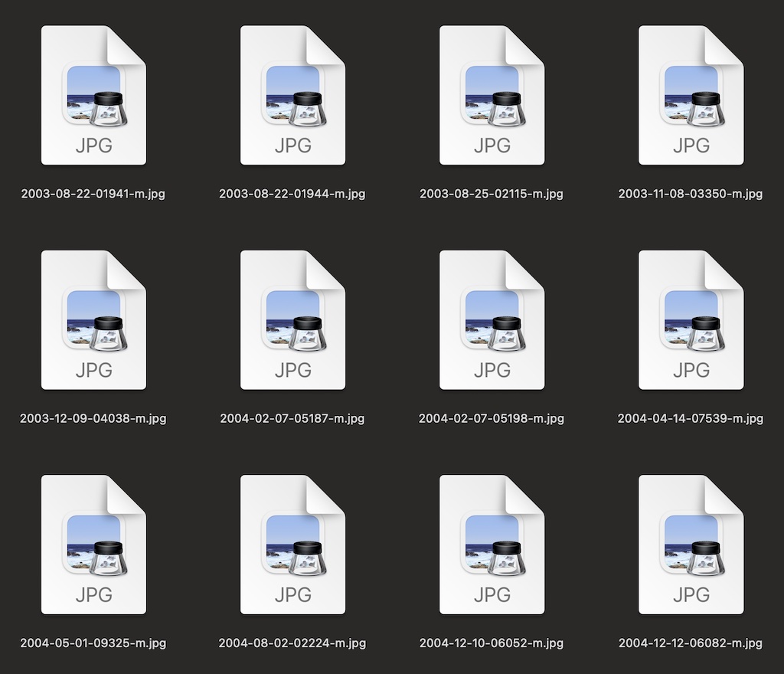Click the filename text 2003-08-25-02115-m.jpg
This screenshot has height=674, width=784.
point(492,194)
